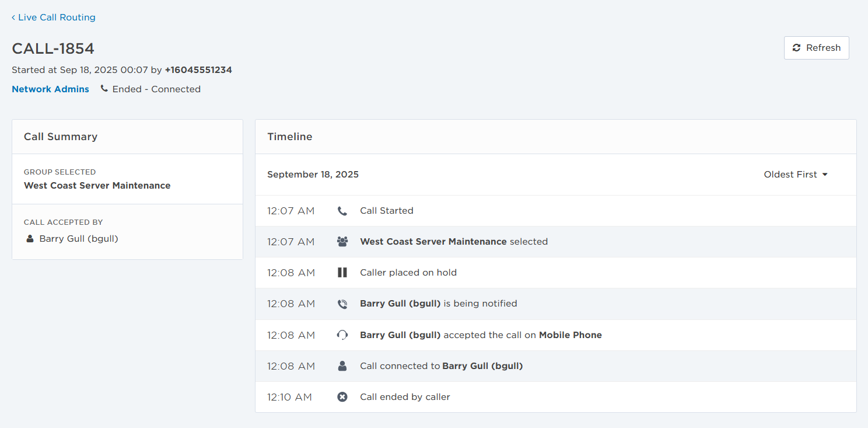Click the user icon beside Barry Gull in Call Summary
The height and width of the screenshot is (428, 868).
[x=30, y=239]
